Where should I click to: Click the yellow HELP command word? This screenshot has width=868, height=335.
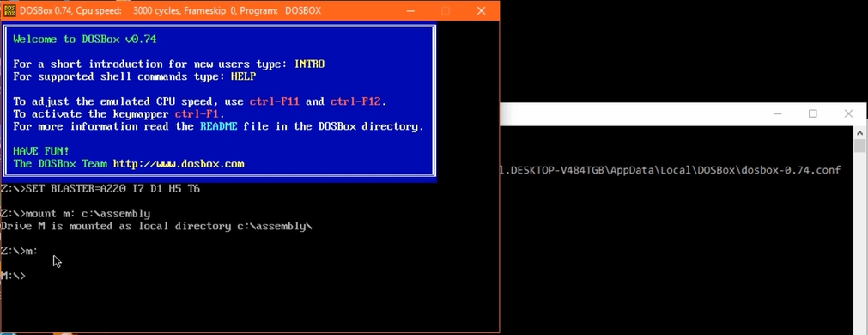[x=243, y=76]
